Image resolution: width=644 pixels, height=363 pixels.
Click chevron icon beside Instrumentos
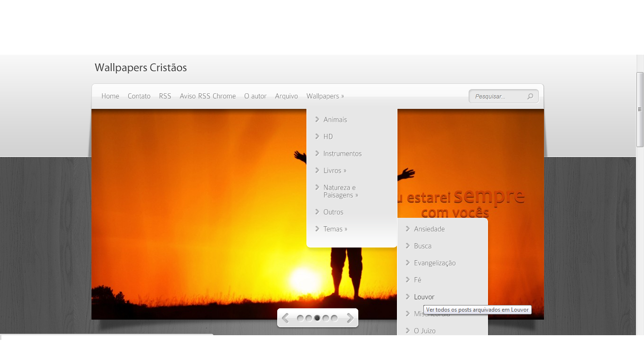317,153
